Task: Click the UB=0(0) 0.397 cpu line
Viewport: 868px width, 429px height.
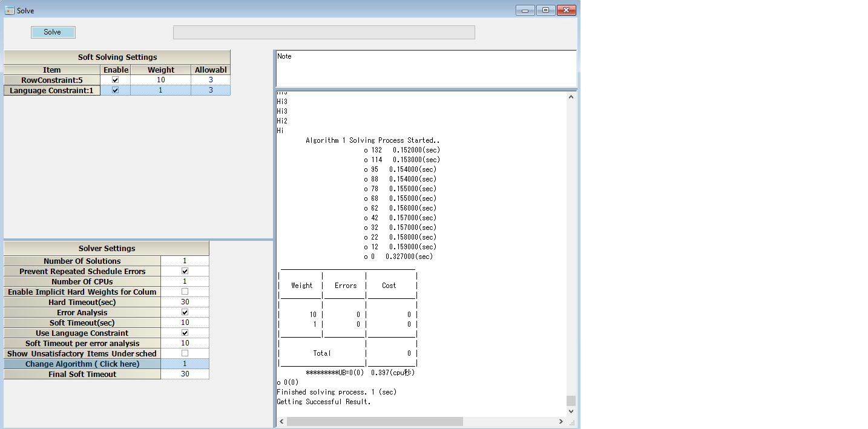Action: 360,373
